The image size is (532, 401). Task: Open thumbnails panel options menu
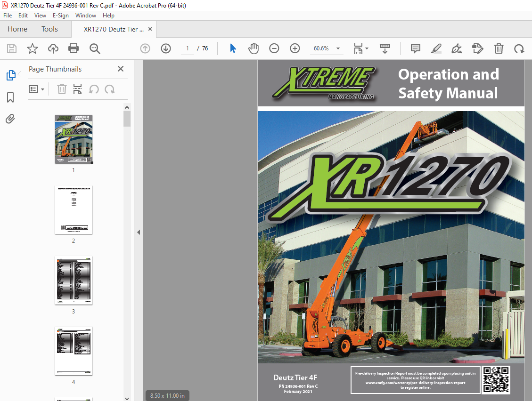(36, 89)
